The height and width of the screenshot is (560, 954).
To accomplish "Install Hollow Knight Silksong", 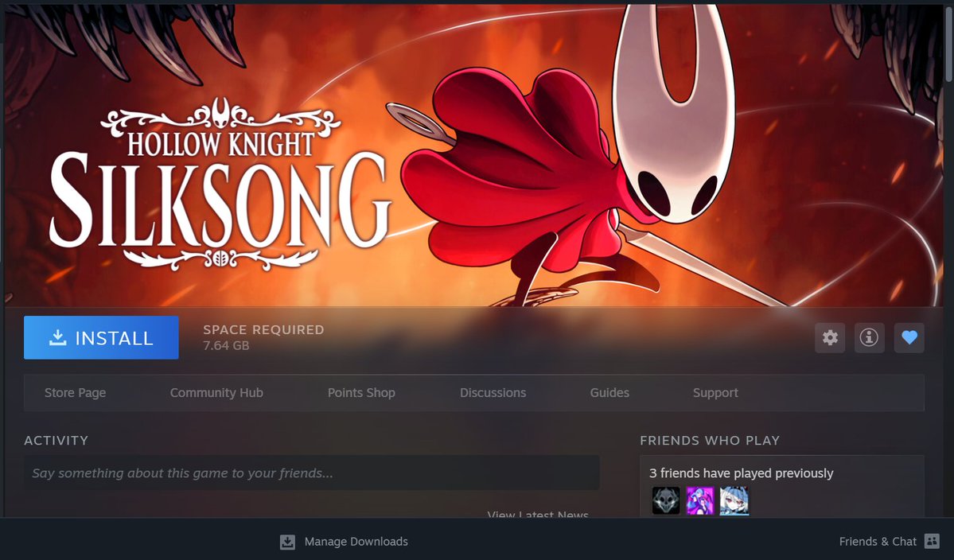I will 101,337.
